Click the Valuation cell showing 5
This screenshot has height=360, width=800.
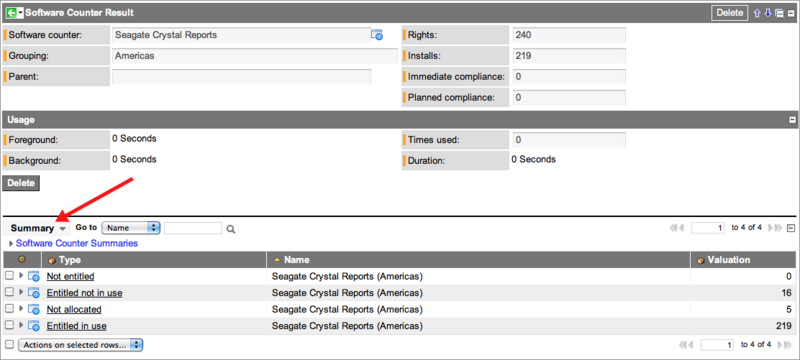coord(743,309)
